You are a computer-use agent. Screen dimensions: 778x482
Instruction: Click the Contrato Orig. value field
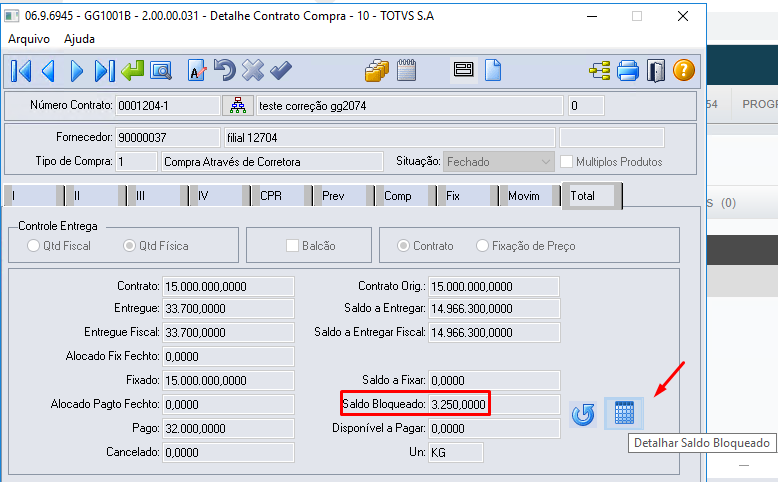coord(494,286)
